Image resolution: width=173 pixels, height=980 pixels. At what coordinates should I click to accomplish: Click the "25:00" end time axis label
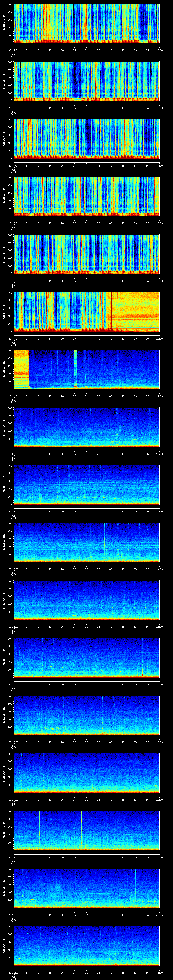click(159, 627)
